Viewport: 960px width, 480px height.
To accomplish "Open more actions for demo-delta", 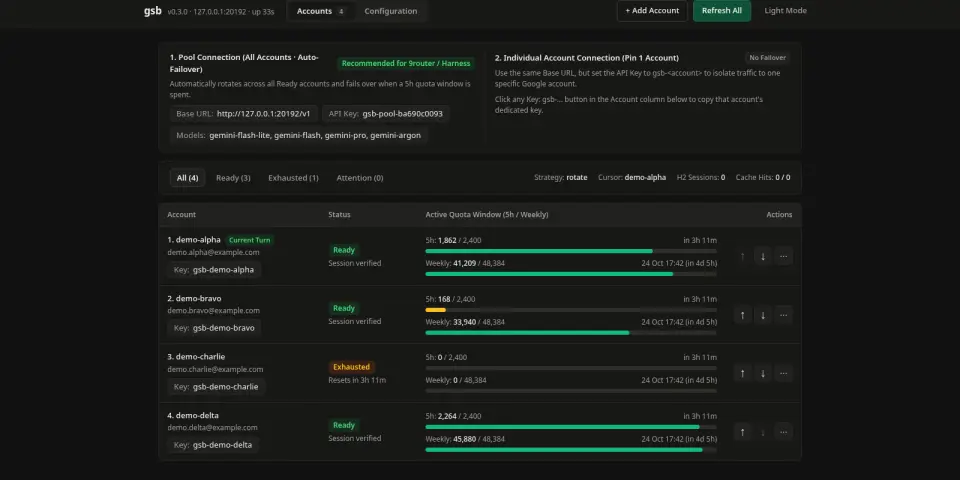I will 784,432.
